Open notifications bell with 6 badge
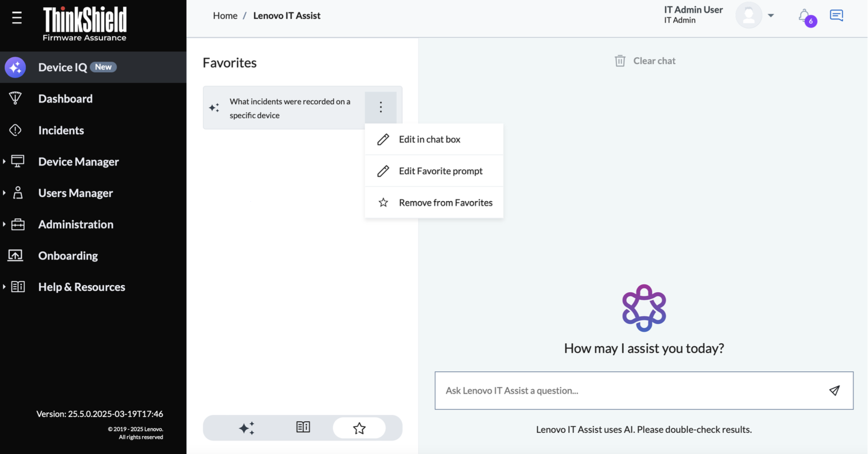The width and height of the screenshot is (868, 454). [x=806, y=17]
